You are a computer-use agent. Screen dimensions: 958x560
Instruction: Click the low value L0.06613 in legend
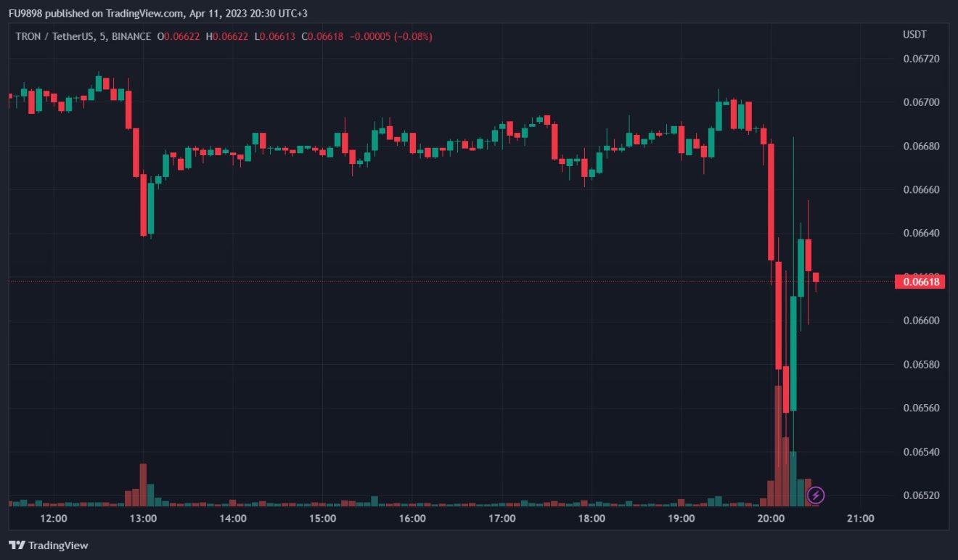click(x=274, y=36)
